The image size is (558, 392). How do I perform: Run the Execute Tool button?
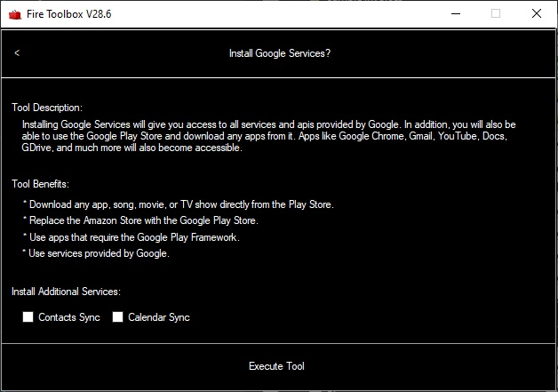[x=278, y=366]
